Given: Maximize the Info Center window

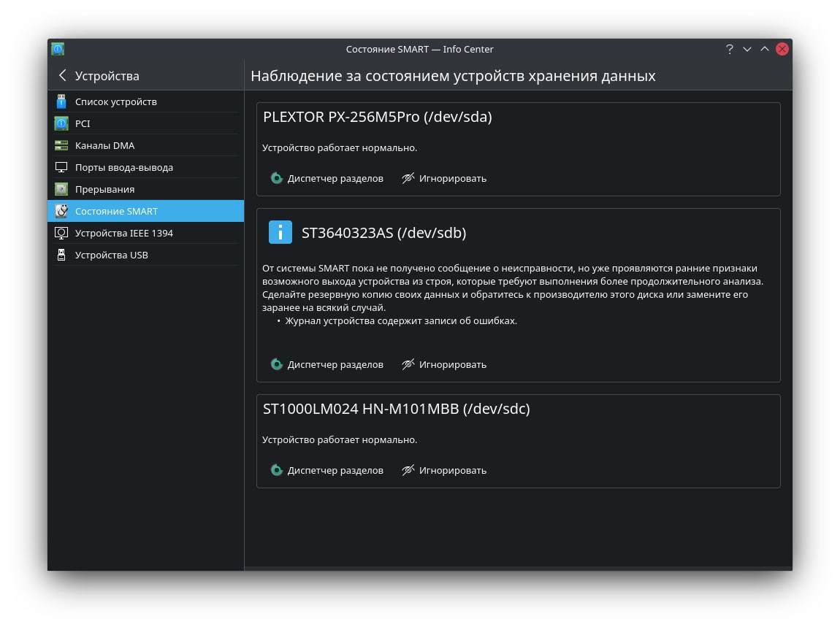Looking at the screenshot, I should [x=765, y=49].
